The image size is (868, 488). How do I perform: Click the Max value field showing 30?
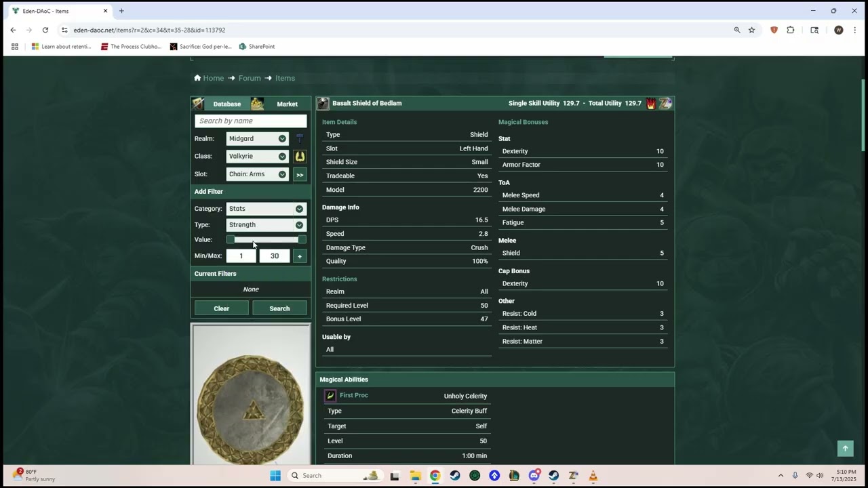coord(275,256)
